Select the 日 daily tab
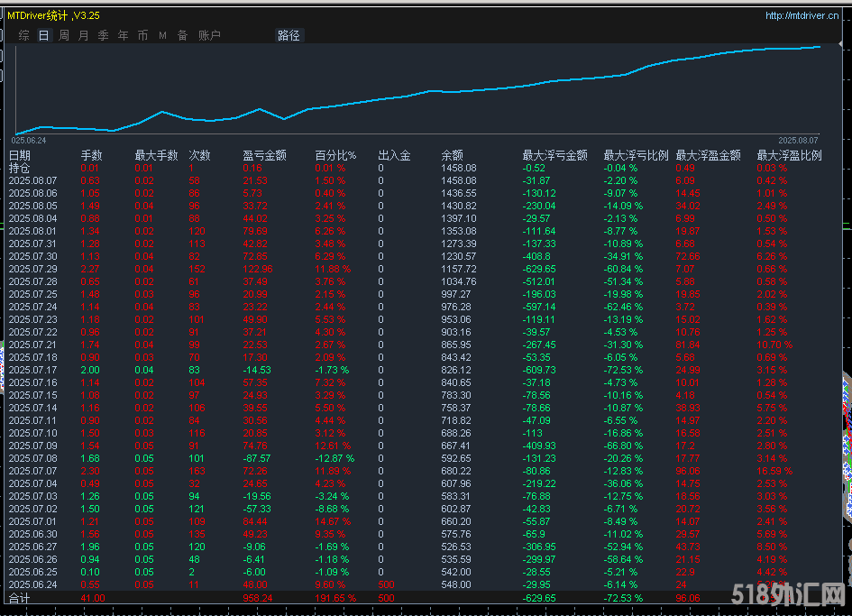 tap(44, 35)
